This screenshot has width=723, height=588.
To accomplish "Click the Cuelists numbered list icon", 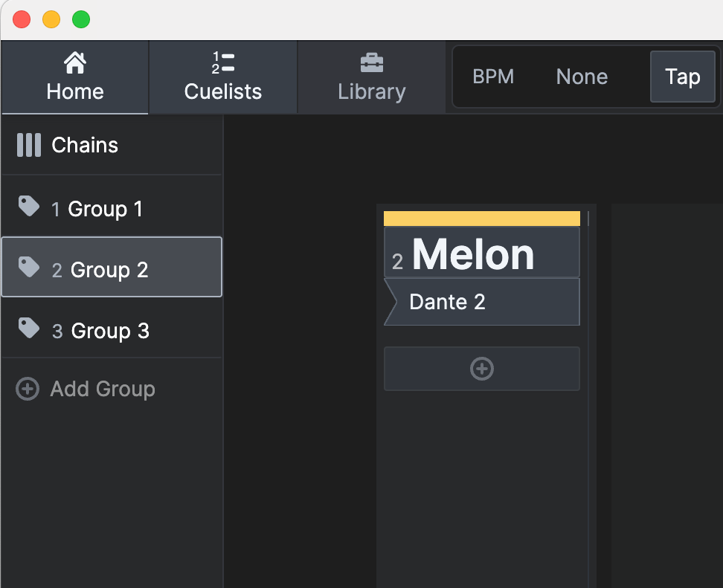I will click(223, 63).
